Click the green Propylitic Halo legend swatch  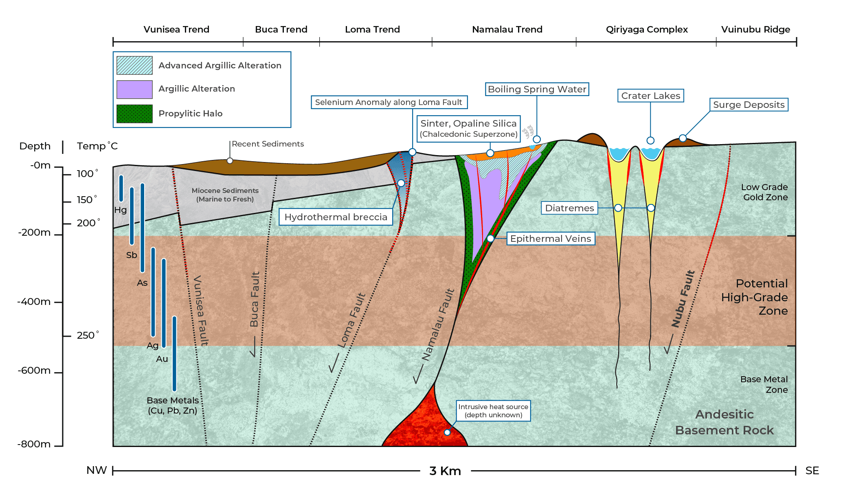(134, 114)
